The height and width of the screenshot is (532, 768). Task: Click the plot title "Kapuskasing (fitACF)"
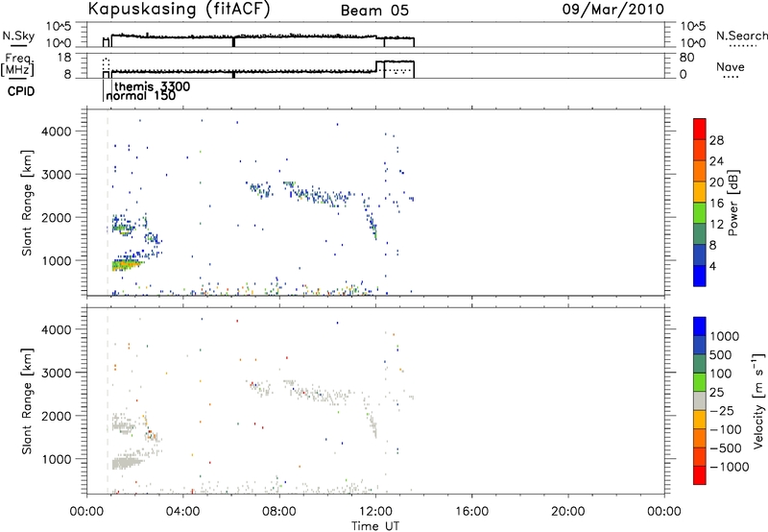coord(179,10)
